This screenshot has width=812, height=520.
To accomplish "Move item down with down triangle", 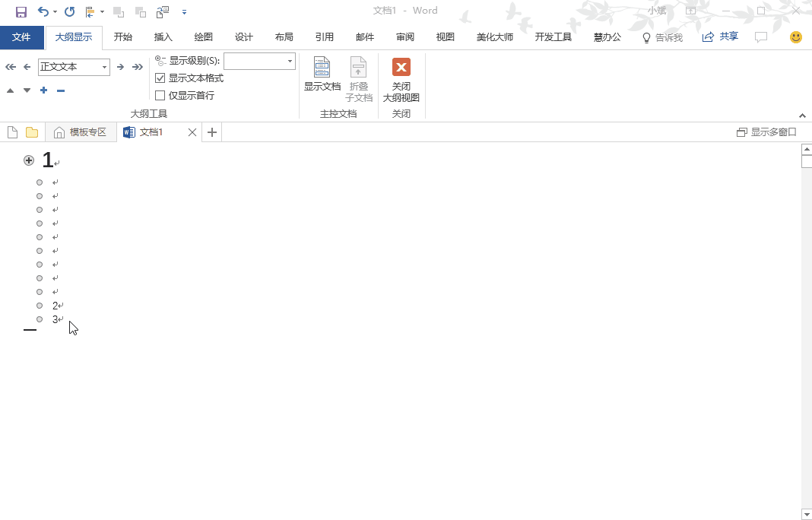I will (27, 90).
